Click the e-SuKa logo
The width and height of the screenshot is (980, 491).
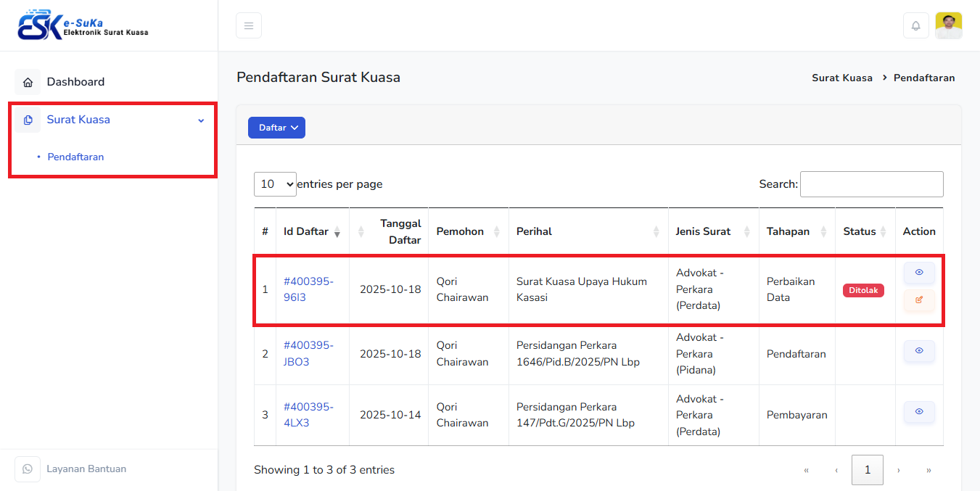tap(83, 25)
